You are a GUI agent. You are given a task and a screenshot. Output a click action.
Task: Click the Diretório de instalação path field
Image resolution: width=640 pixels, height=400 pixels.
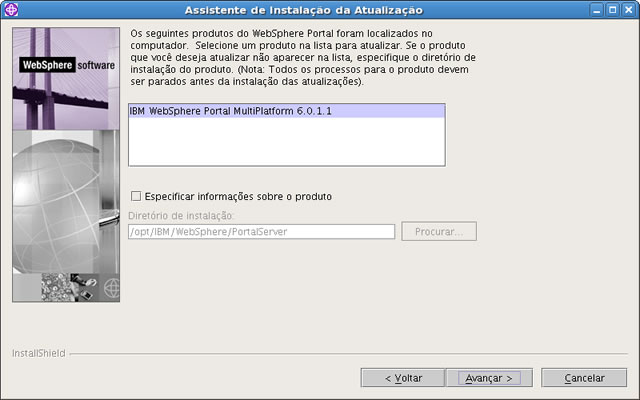pos(261,231)
